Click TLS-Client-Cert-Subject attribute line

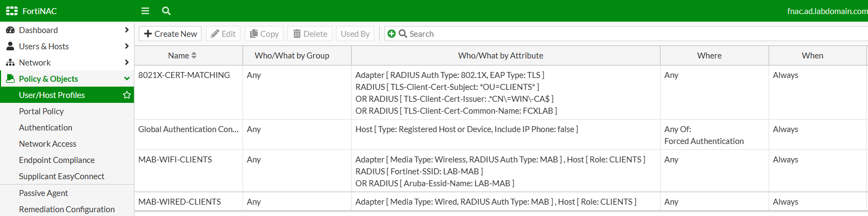(x=447, y=87)
